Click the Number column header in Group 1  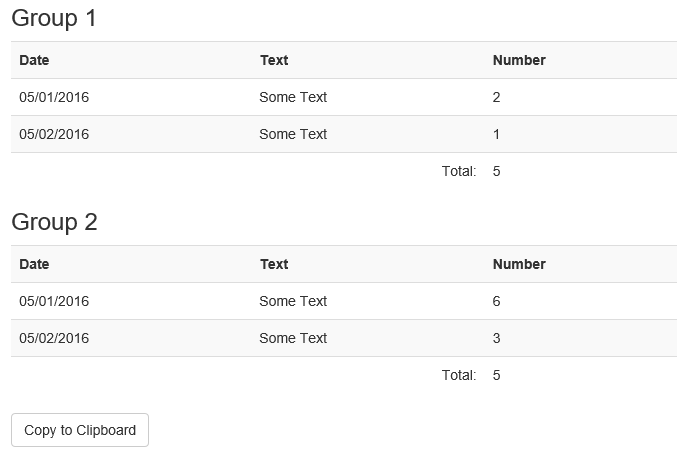(x=519, y=60)
